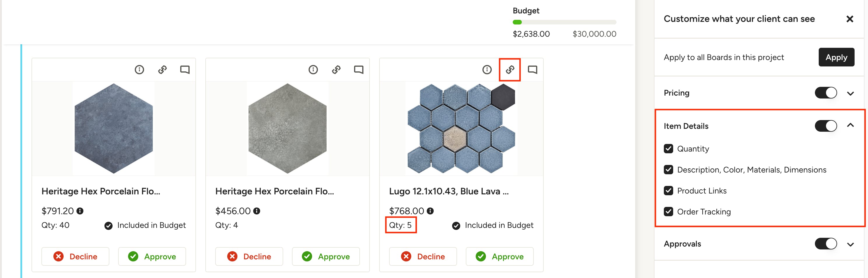The height and width of the screenshot is (278, 868).
Task: Decline the gray Heritage Hex item
Action: coord(249,256)
